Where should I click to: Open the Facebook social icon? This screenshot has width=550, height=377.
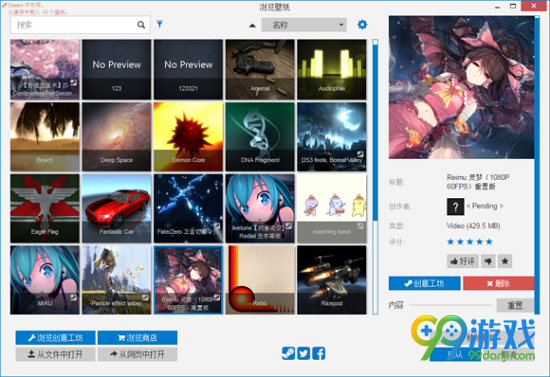pos(319,353)
